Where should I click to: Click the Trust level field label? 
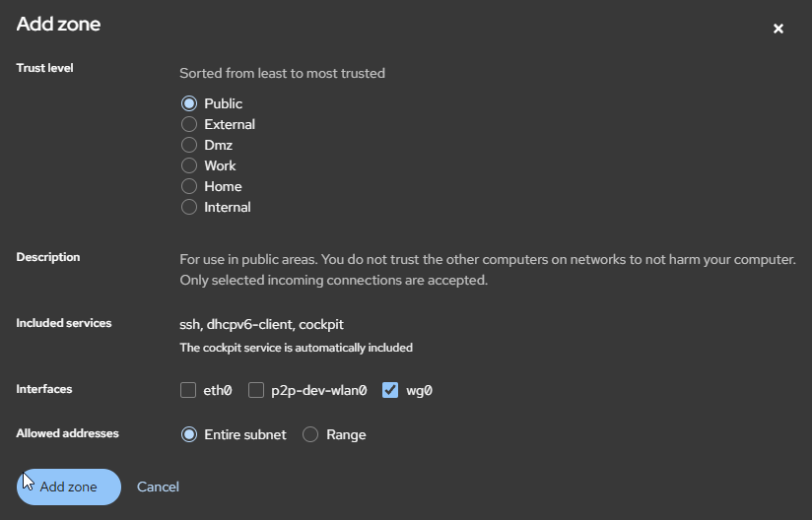(x=44, y=68)
